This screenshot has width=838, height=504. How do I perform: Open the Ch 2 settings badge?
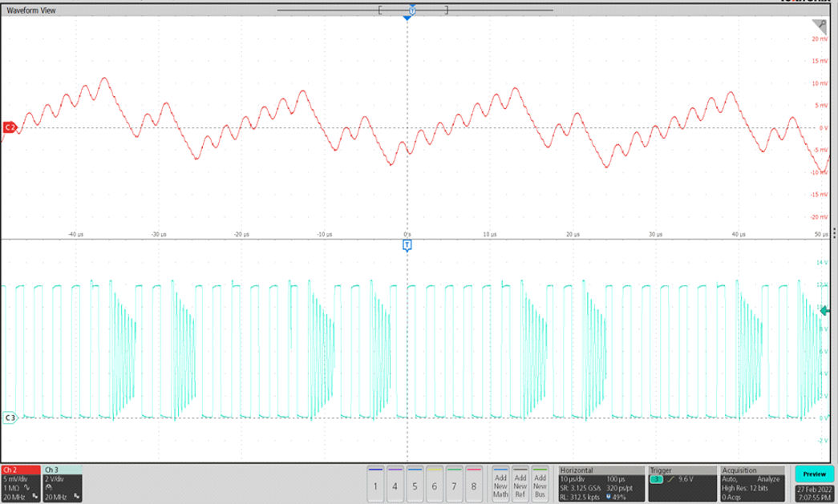click(x=20, y=484)
